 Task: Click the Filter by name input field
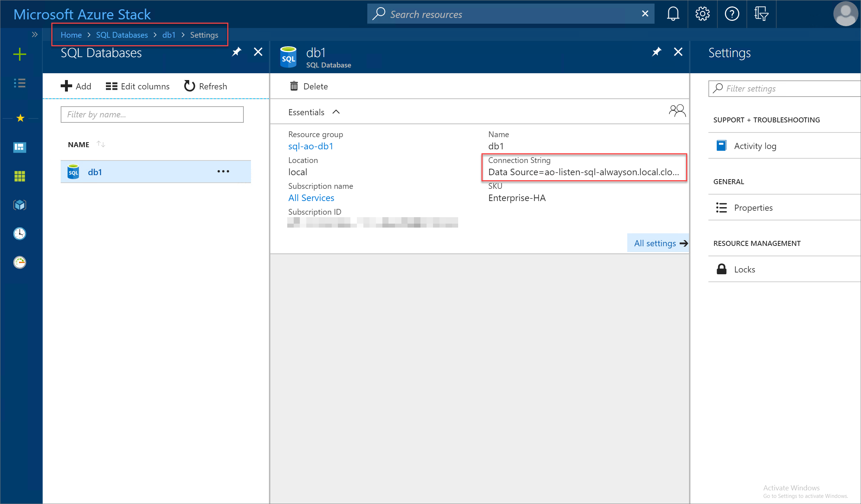152,114
